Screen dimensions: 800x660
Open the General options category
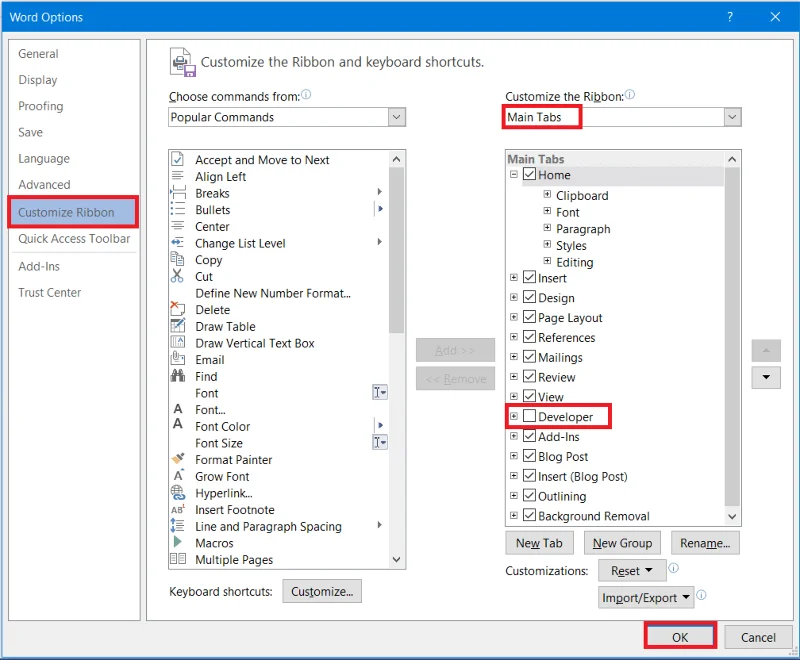(x=38, y=54)
